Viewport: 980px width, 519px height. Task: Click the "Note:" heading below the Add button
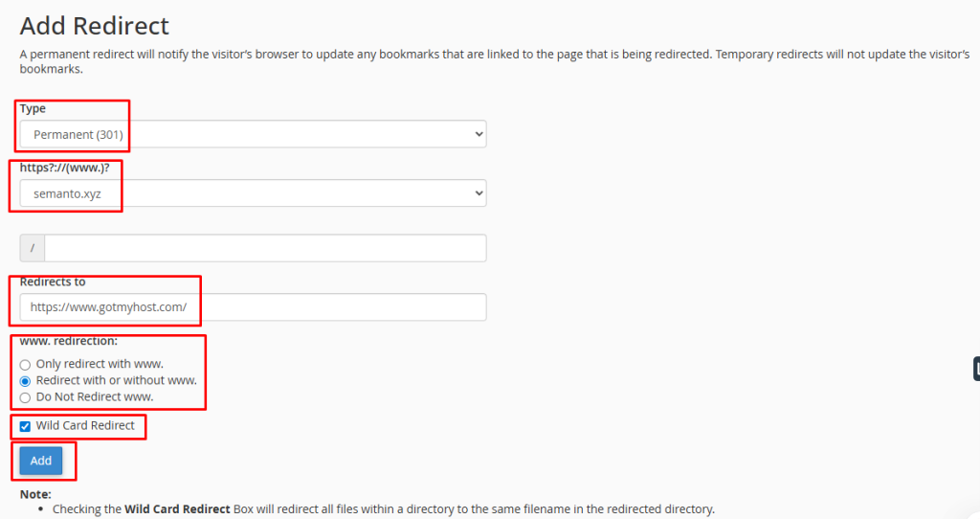[35, 494]
